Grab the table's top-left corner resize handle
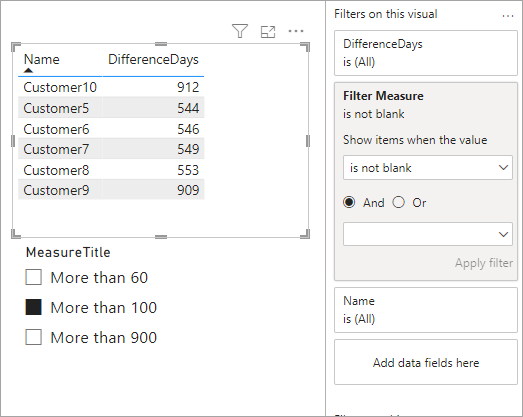 point(15,47)
